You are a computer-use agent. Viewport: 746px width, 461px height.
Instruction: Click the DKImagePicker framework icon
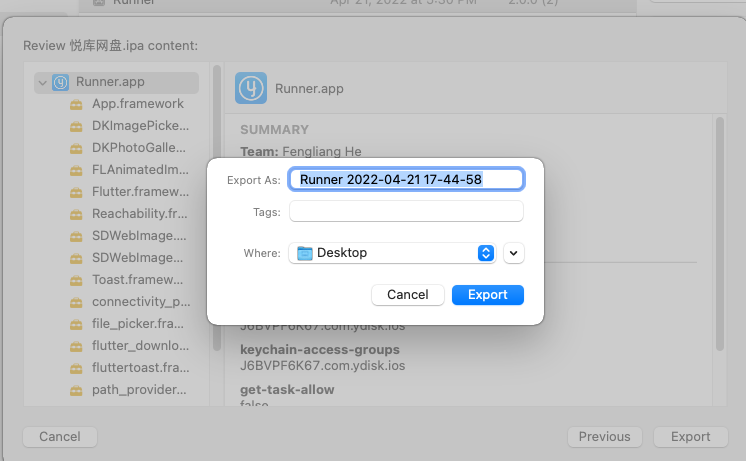76,126
